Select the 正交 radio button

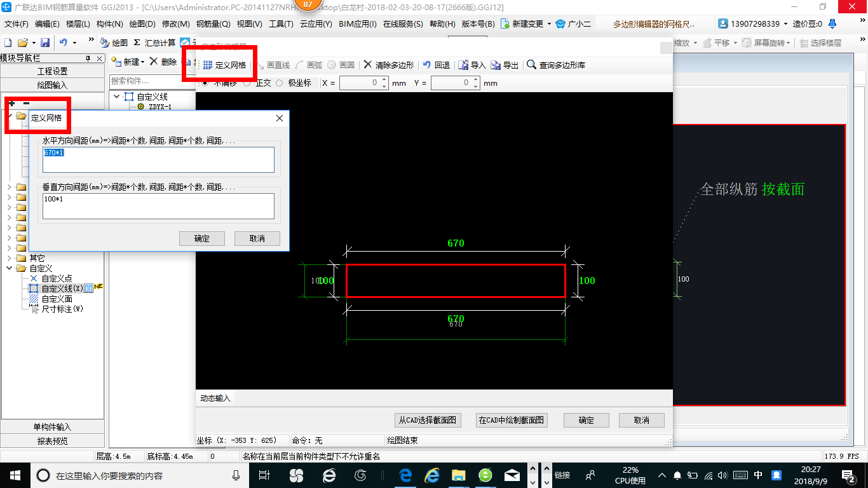point(247,83)
